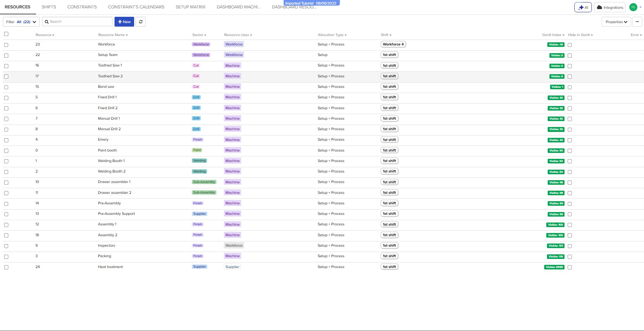Click the Paint sector tag

tap(197, 150)
